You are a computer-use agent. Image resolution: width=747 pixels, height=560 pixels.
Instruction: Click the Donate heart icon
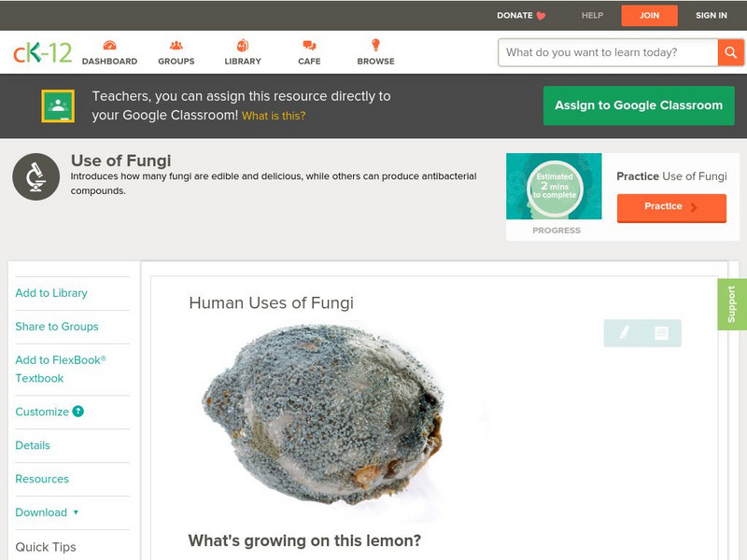pyautogui.click(x=541, y=16)
